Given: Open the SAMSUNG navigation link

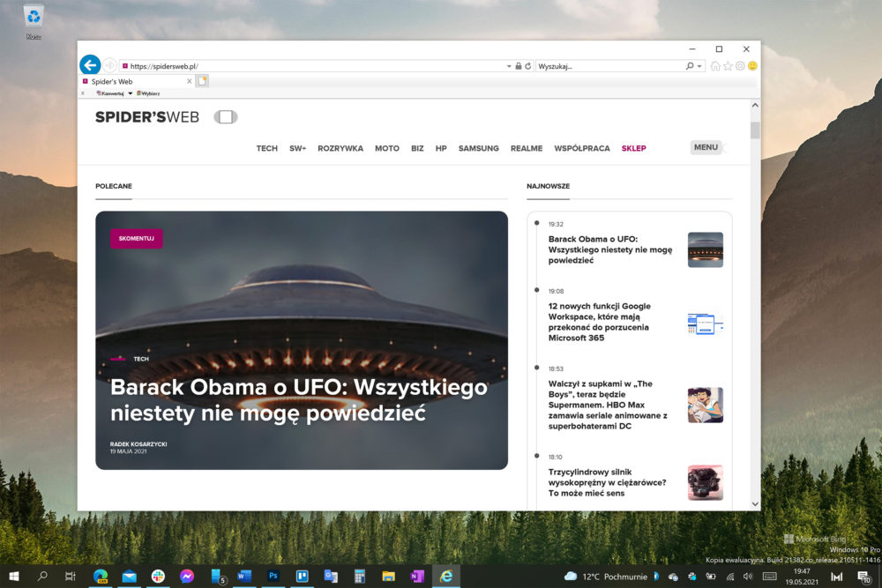Looking at the screenshot, I should pos(479,148).
